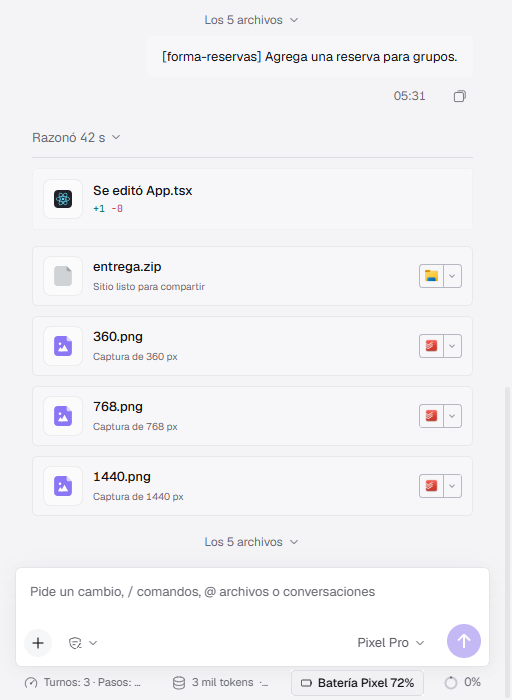Click the battery icon in the status bar
512x700 pixels.
(x=306, y=683)
